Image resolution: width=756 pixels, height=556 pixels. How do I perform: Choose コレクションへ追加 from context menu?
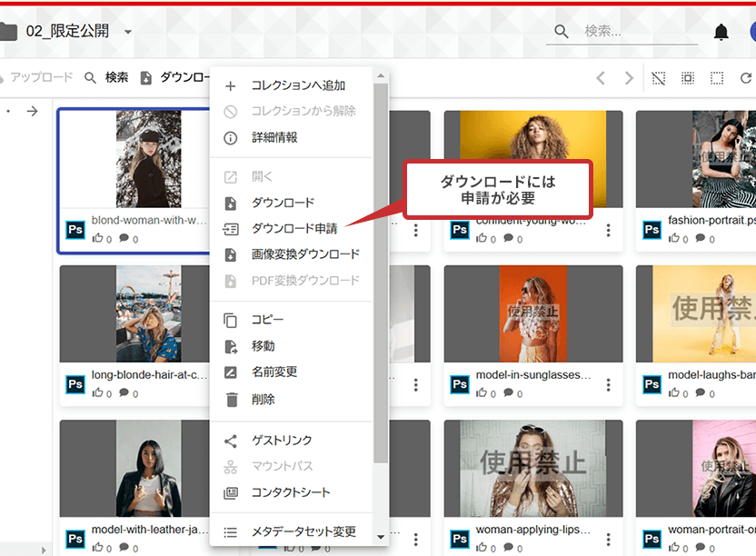(291, 85)
